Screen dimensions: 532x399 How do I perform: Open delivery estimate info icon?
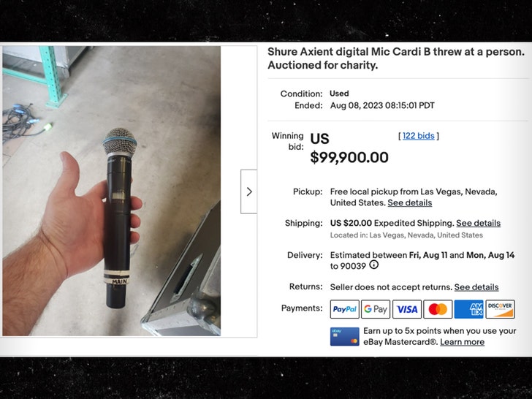pyautogui.click(x=374, y=265)
